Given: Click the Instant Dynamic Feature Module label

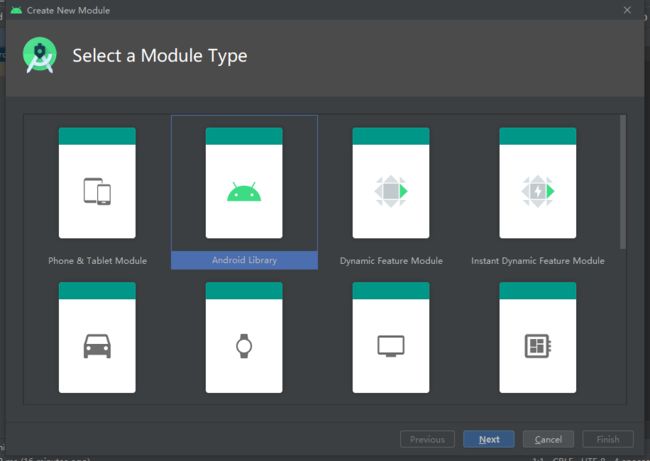Looking at the screenshot, I should (x=538, y=261).
